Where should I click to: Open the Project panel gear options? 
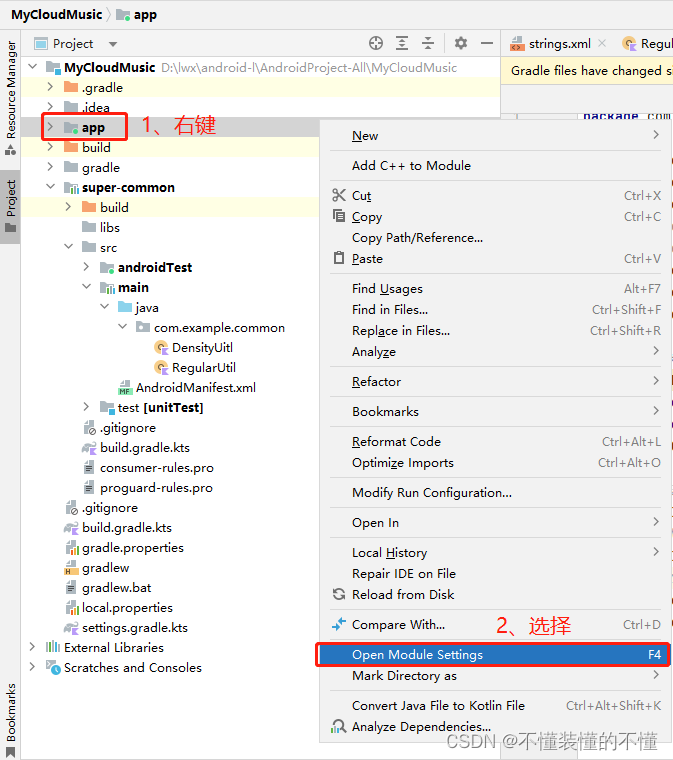pyautogui.click(x=461, y=44)
